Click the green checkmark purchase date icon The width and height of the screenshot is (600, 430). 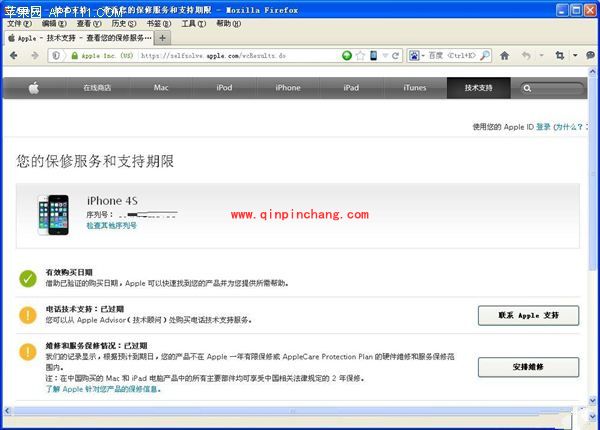28,279
